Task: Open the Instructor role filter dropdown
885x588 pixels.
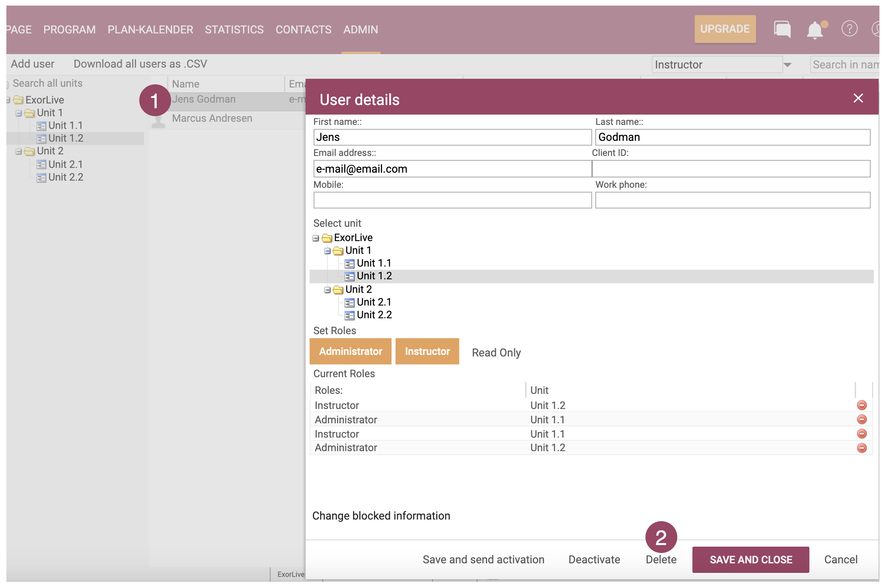Action: coord(787,65)
